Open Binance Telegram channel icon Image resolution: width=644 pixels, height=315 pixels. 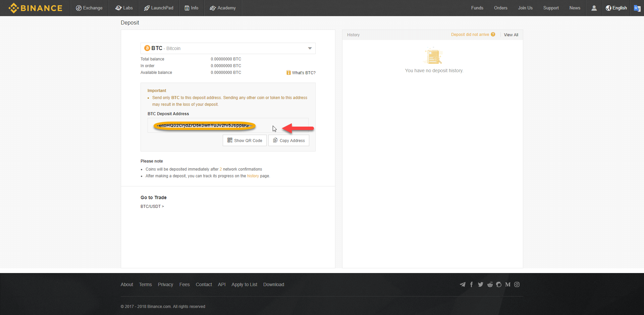coord(463,284)
